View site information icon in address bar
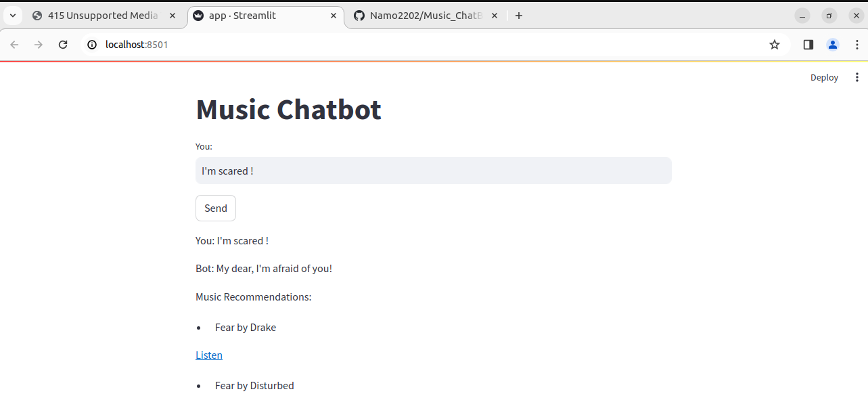The image size is (868, 398). [x=92, y=45]
